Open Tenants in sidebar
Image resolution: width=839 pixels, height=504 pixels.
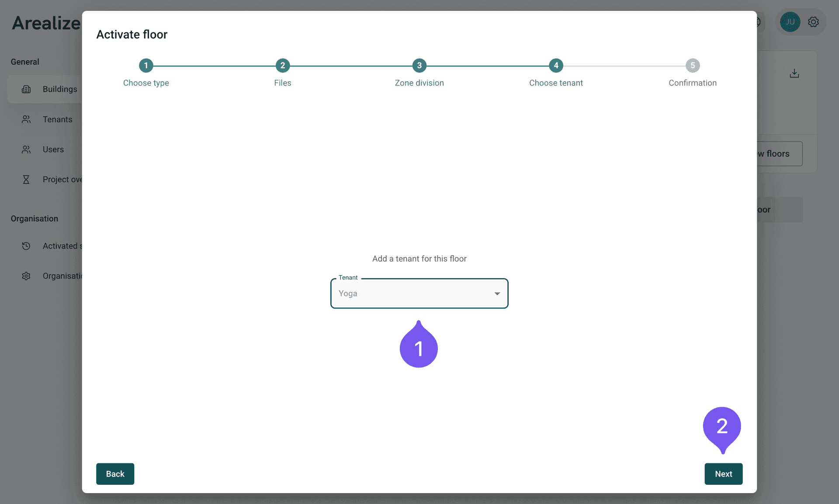click(45, 119)
